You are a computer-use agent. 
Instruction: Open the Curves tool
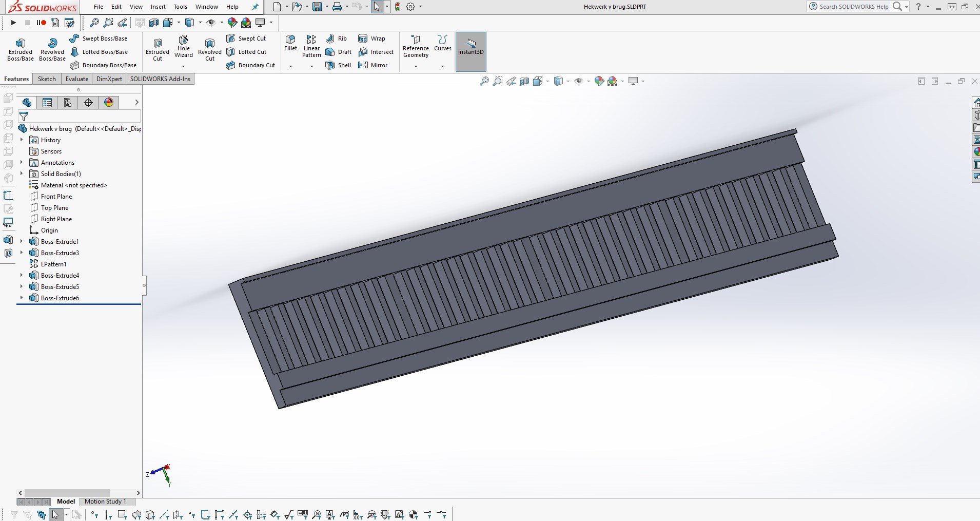click(443, 43)
